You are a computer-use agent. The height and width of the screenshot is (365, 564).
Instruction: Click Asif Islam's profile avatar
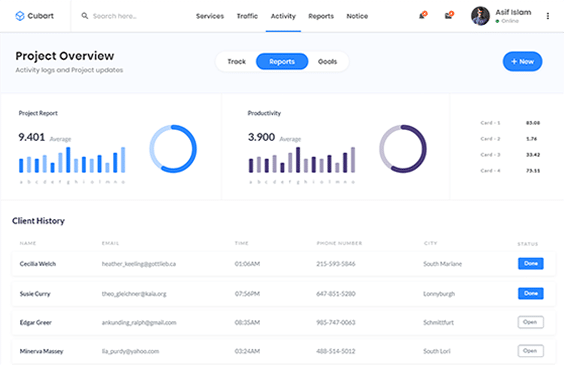[480, 16]
